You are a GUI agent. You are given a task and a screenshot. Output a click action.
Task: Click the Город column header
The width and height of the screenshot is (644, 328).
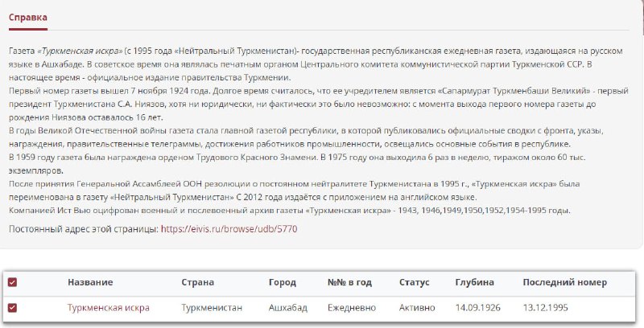click(283, 282)
